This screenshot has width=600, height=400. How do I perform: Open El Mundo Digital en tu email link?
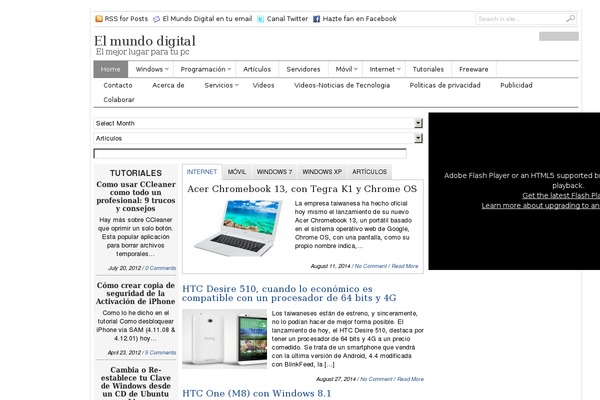[207, 19]
